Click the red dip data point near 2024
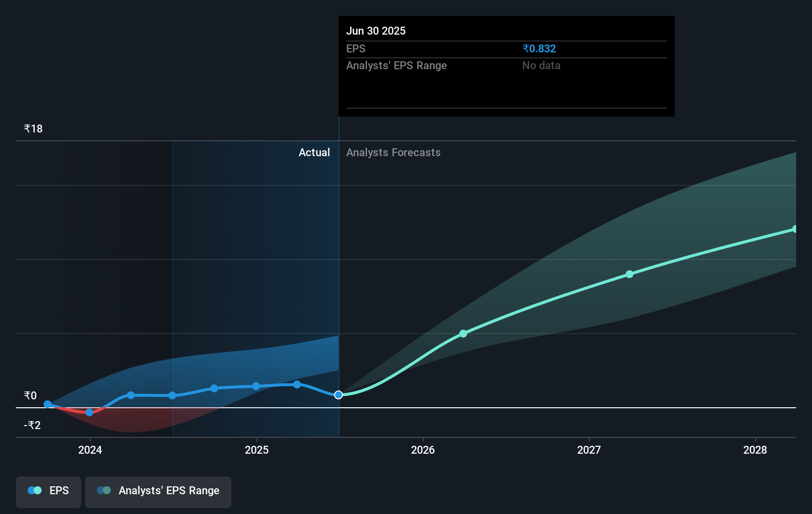This screenshot has height=514, width=812. (x=89, y=412)
